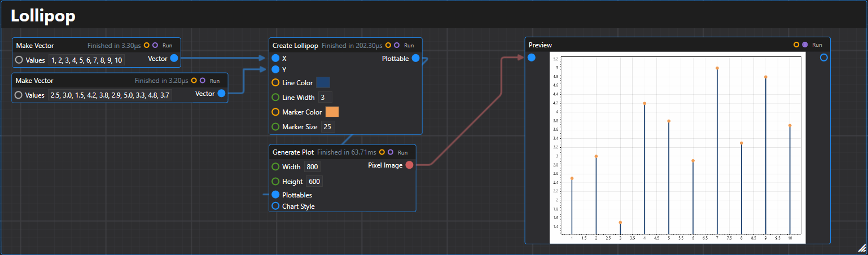
Task: Click the Marker Size field showing 25
Action: (327, 127)
